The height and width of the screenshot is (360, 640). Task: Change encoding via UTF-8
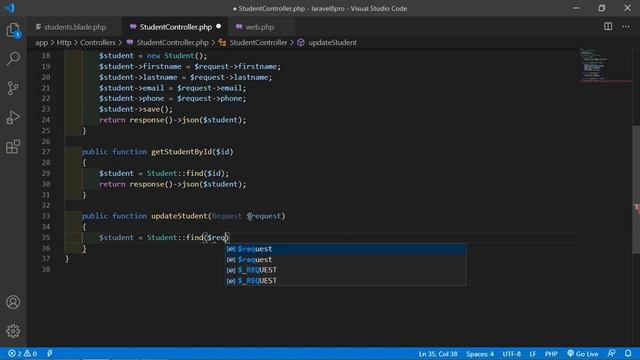coord(511,353)
